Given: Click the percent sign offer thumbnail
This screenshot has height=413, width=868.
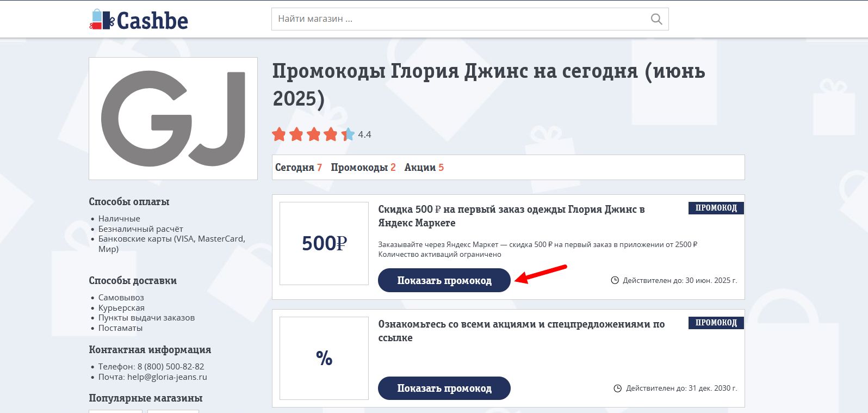Looking at the screenshot, I should [x=324, y=358].
